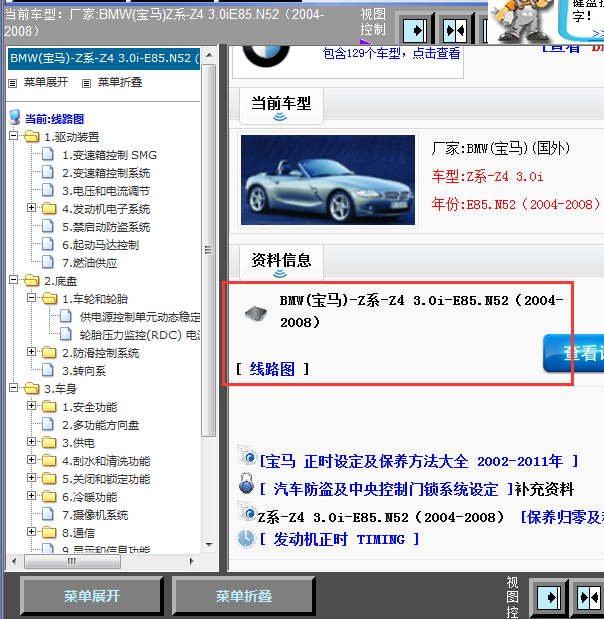
Task: Select the 资料信息 tab
Action: click(281, 263)
